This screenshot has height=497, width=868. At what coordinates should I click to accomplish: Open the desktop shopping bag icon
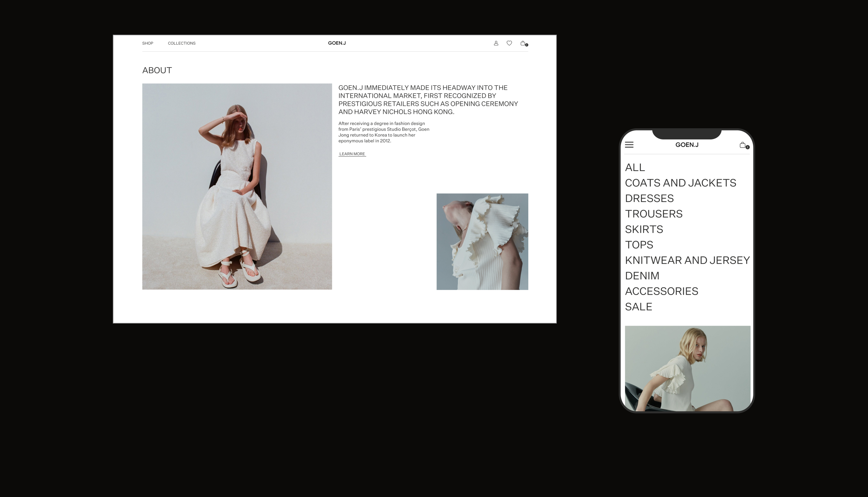(x=523, y=43)
